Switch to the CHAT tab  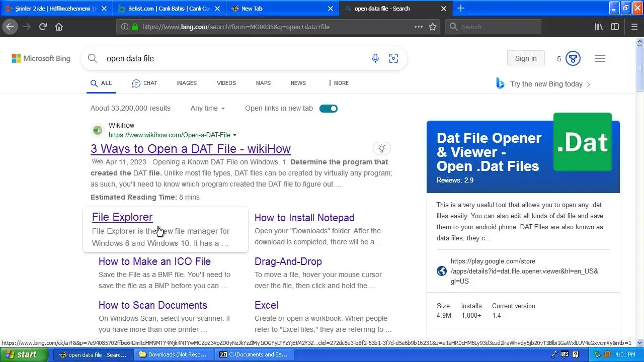click(x=144, y=83)
